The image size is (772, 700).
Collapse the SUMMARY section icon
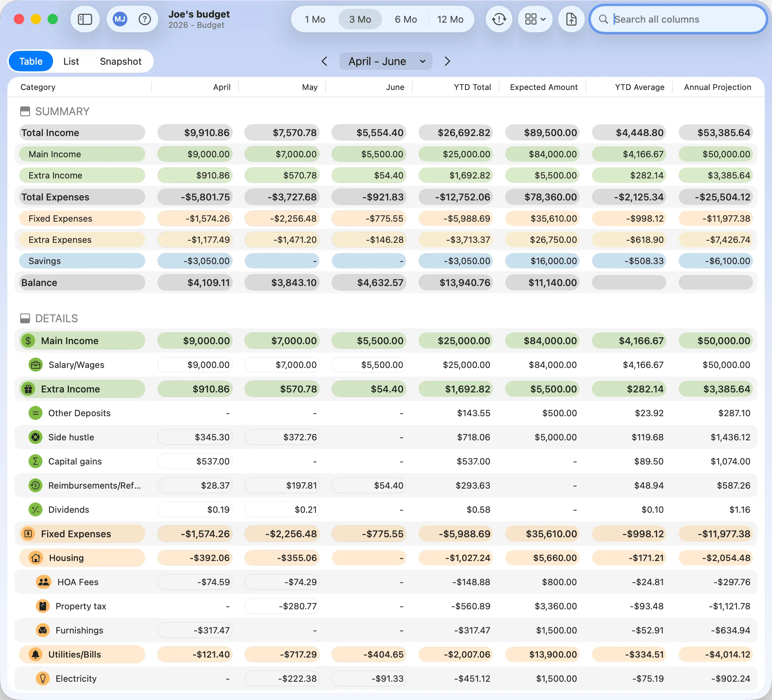click(25, 112)
